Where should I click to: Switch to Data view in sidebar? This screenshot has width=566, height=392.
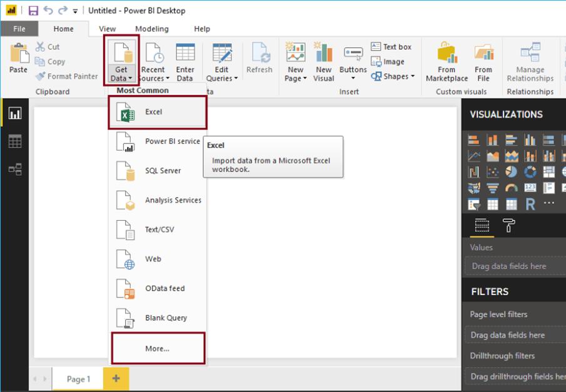(x=15, y=141)
